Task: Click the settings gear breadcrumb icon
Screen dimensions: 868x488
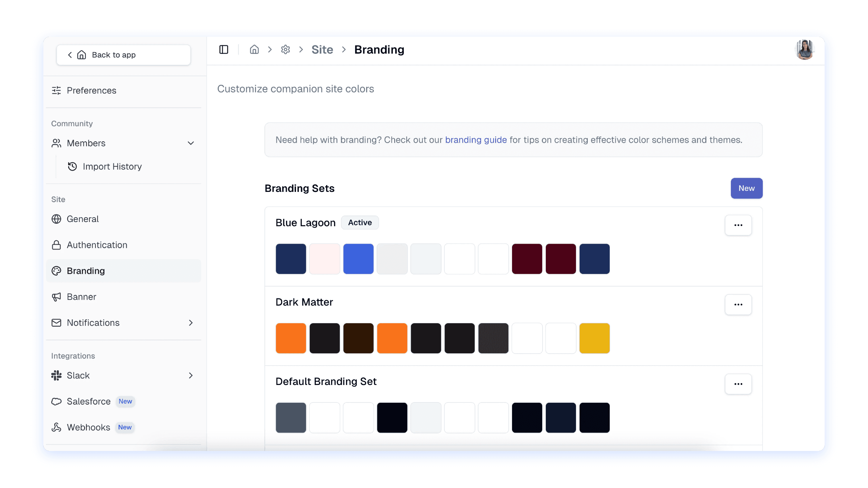Action: 285,49
